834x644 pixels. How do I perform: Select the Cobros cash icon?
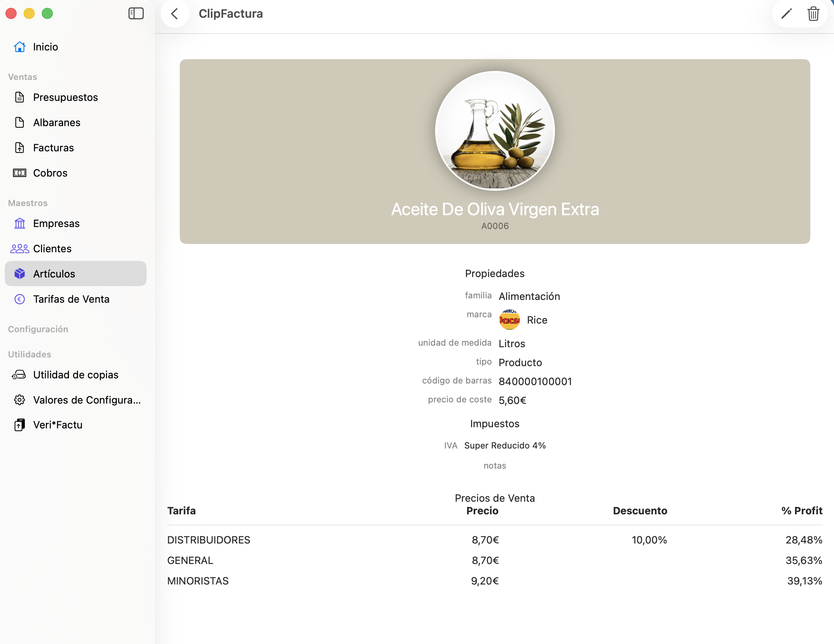tap(19, 173)
